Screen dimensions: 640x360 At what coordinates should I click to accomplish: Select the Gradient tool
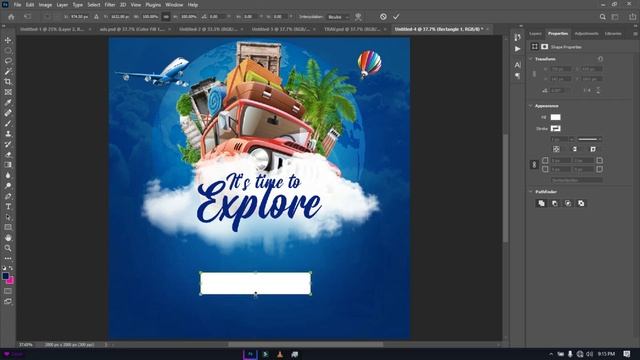click(8, 165)
